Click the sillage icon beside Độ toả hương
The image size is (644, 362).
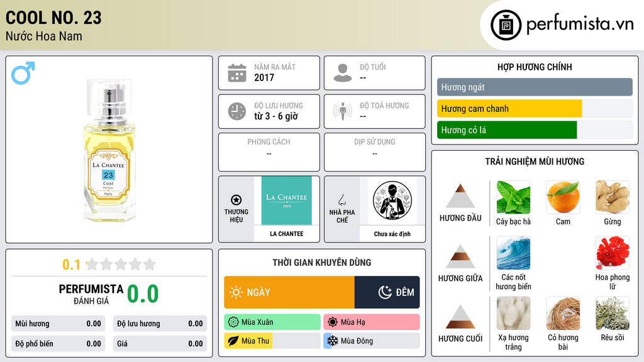point(343,111)
